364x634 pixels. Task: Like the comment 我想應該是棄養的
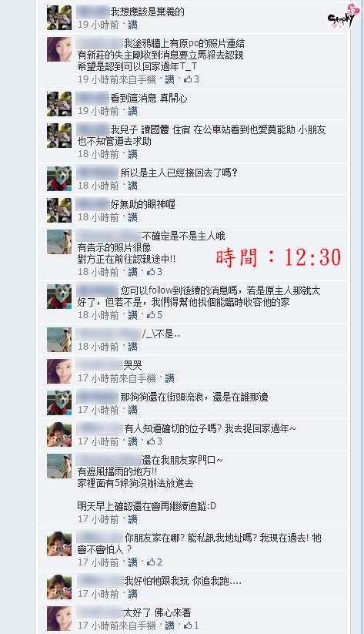pos(133,25)
